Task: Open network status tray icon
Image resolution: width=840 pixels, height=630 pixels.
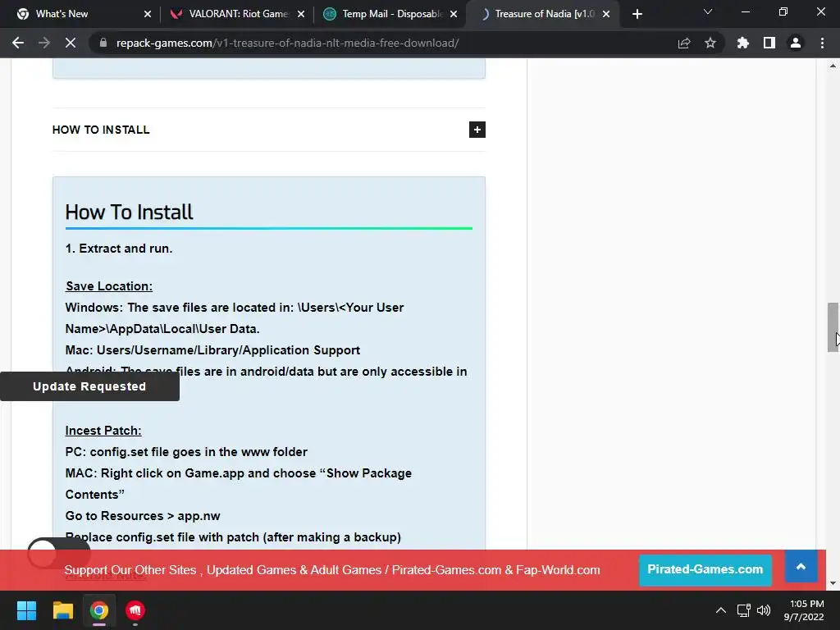Action: pyautogui.click(x=743, y=610)
